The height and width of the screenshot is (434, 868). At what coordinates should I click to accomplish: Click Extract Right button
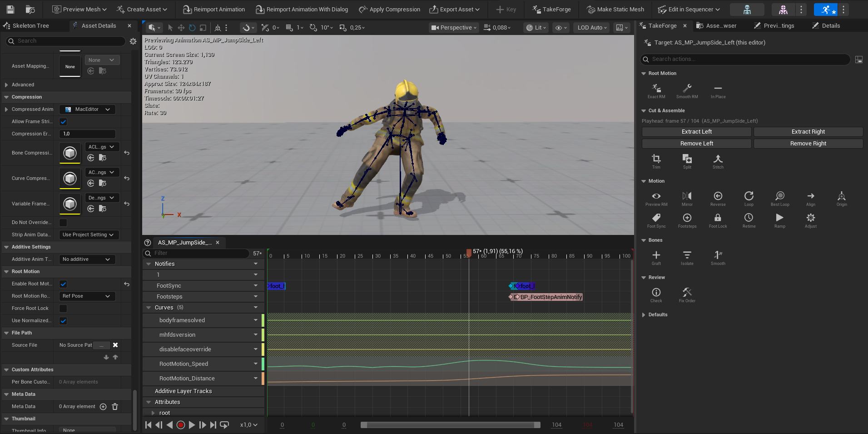pos(808,132)
